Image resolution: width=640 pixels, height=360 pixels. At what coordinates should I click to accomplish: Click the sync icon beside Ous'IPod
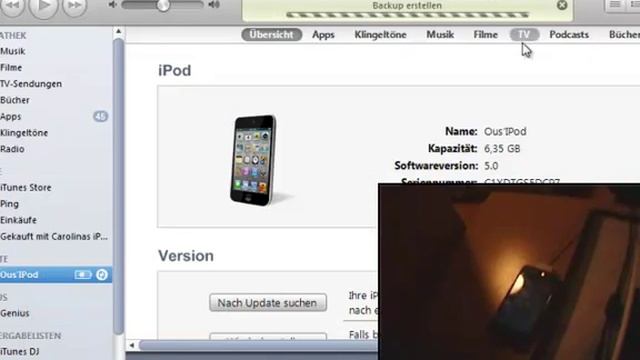click(x=102, y=275)
